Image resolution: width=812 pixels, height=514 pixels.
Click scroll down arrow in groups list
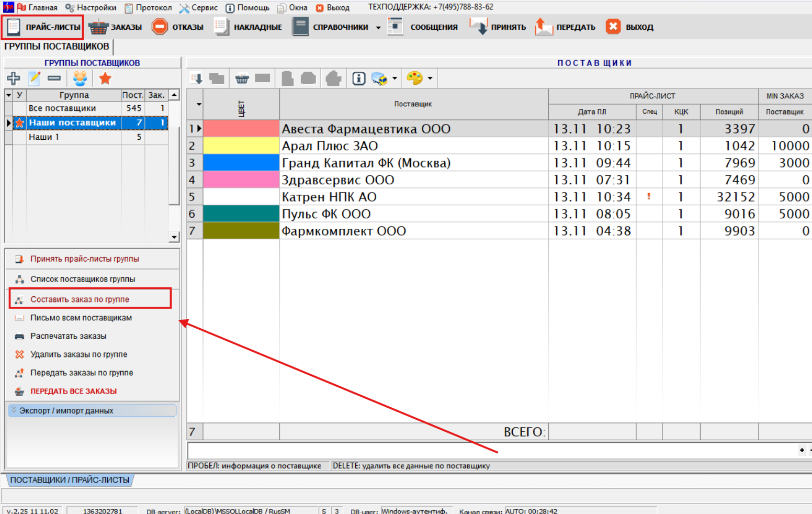[174, 237]
